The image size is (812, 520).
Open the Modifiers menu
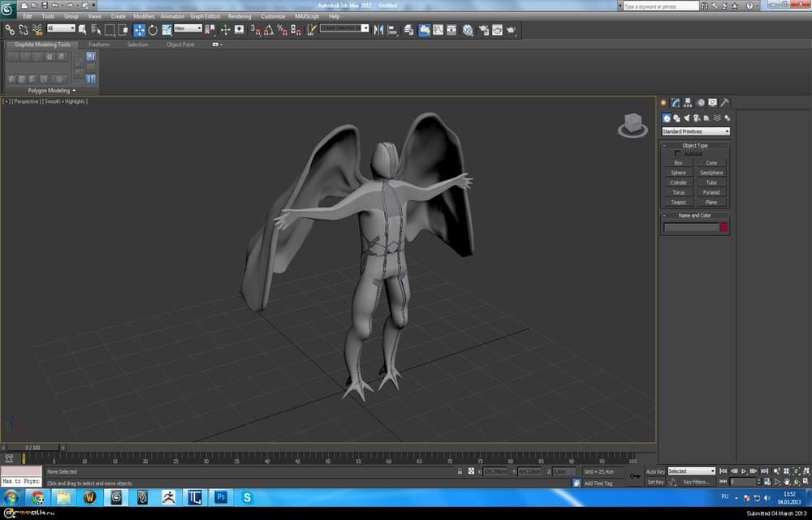144,16
